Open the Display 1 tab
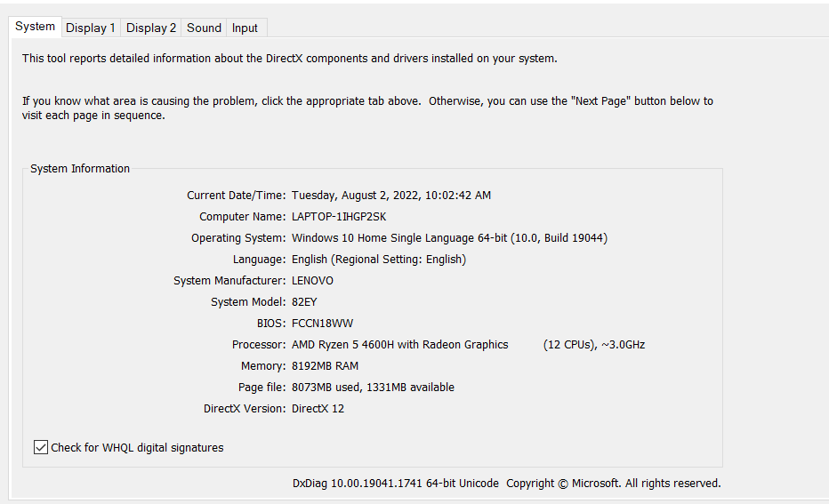This screenshot has height=504, width=829. (91, 28)
